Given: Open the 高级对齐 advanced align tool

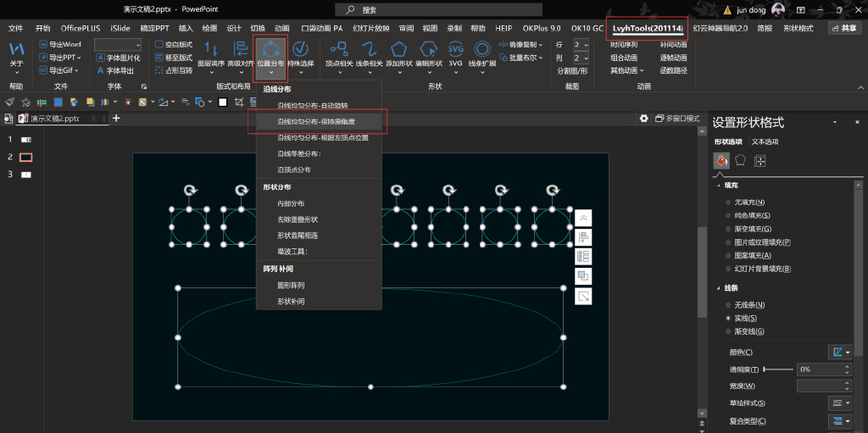Looking at the screenshot, I should 240,56.
